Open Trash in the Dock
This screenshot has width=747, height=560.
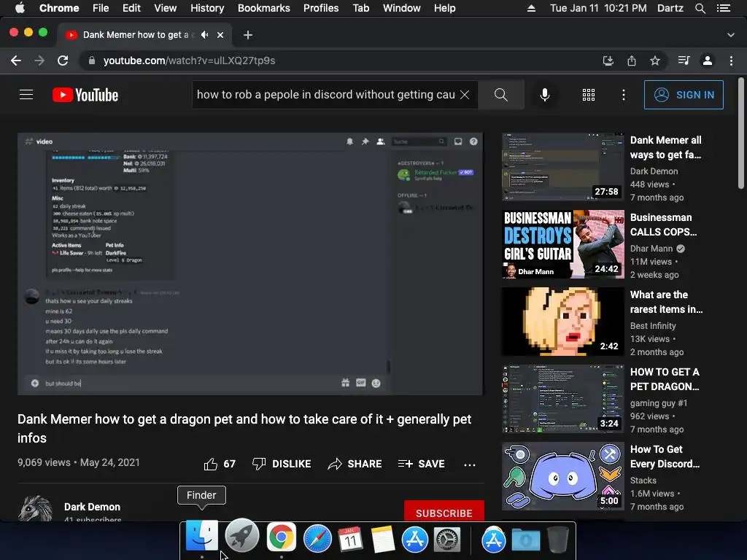click(x=557, y=539)
